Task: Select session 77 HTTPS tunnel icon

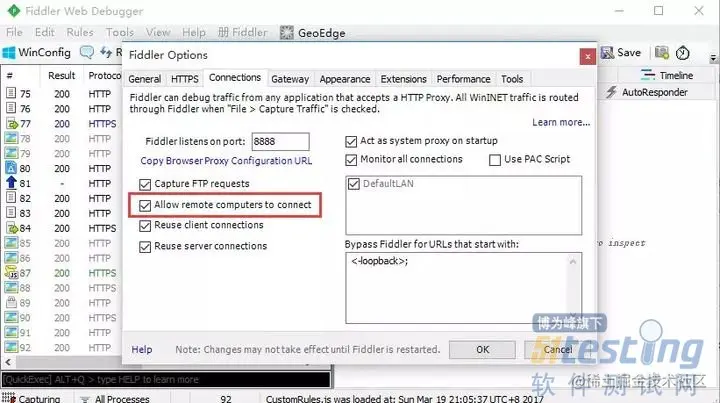Action: [11, 123]
